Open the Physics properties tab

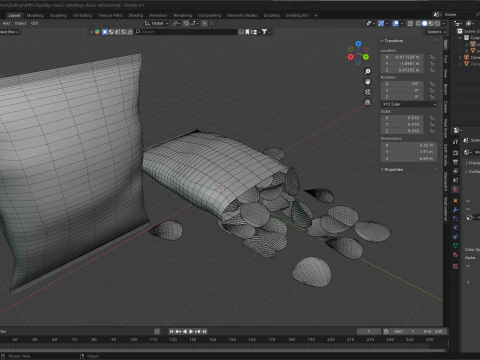tap(455, 228)
